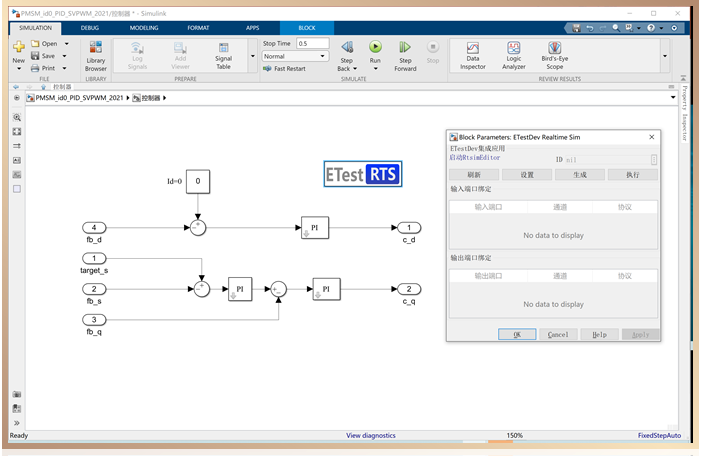Toggle the model browser button beside breadcrumb
701x456 pixels.
tap(17, 97)
